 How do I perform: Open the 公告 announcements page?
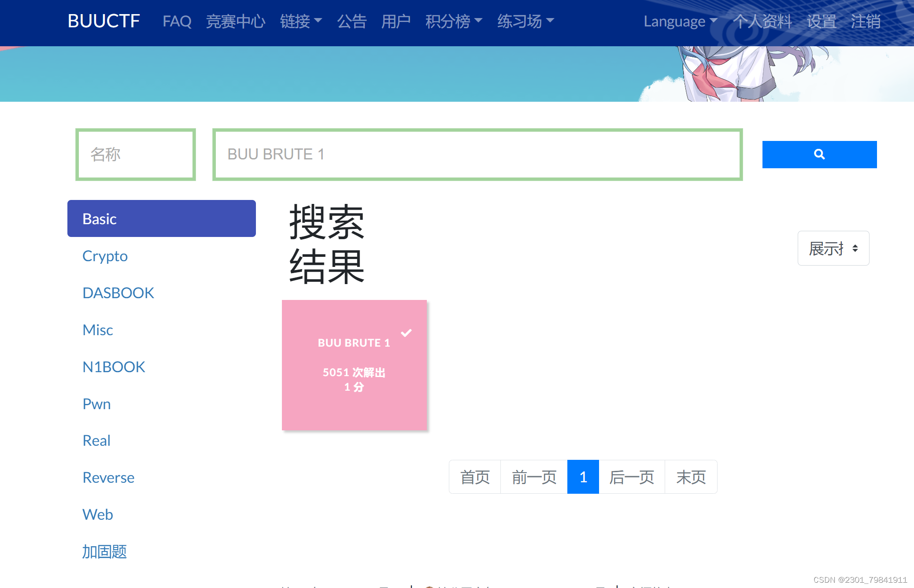(x=352, y=21)
